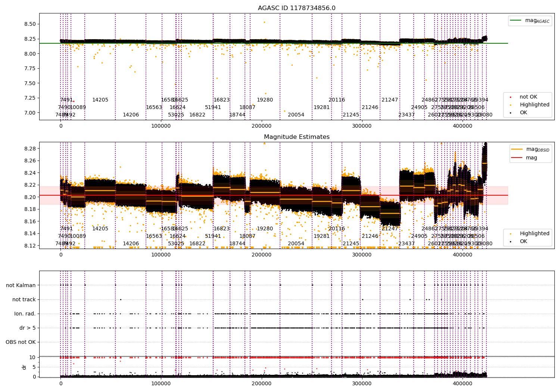Click OBSID label 14205 in the top plot
The height and width of the screenshot is (392, 560).
click(100, 100)
